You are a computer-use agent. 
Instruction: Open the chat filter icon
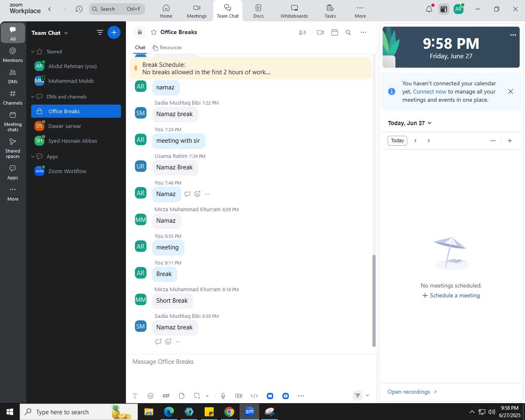point(100,32)
